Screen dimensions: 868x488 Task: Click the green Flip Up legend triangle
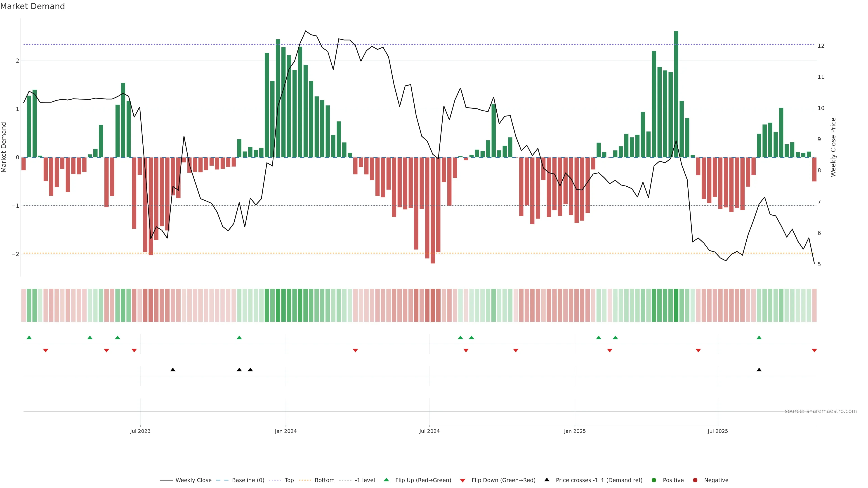tap(386, 480)
